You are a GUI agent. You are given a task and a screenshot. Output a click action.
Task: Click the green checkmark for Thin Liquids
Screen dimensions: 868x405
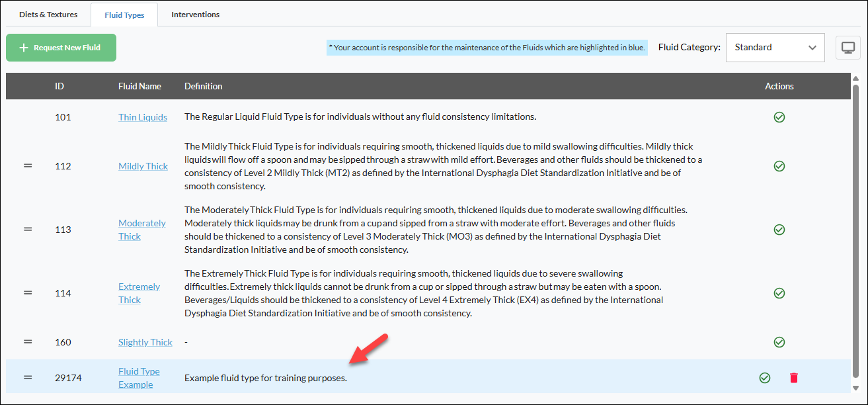click(x=779, y=117)
